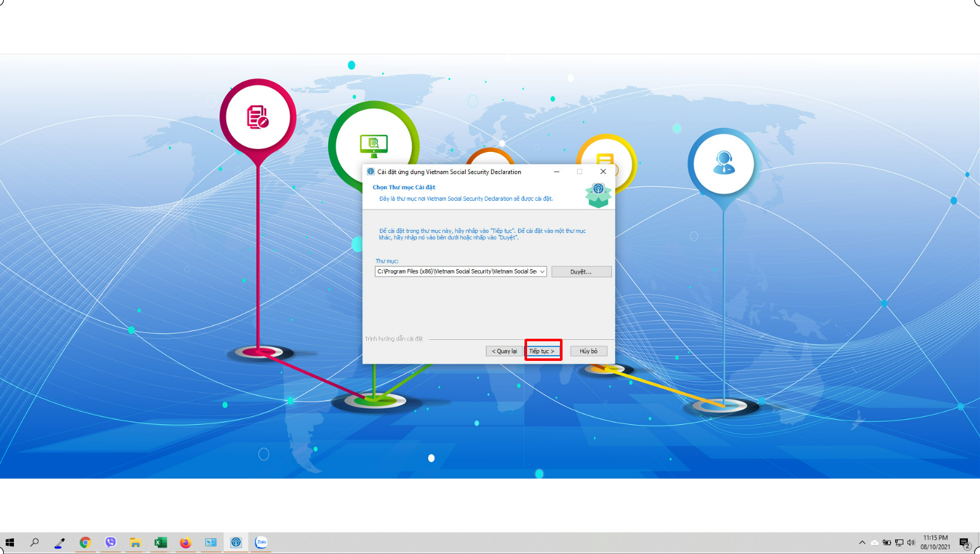Show hidden system tray icons
This screenshot has height=554, width=980.
pyautogui.click(x=862, y=543)
